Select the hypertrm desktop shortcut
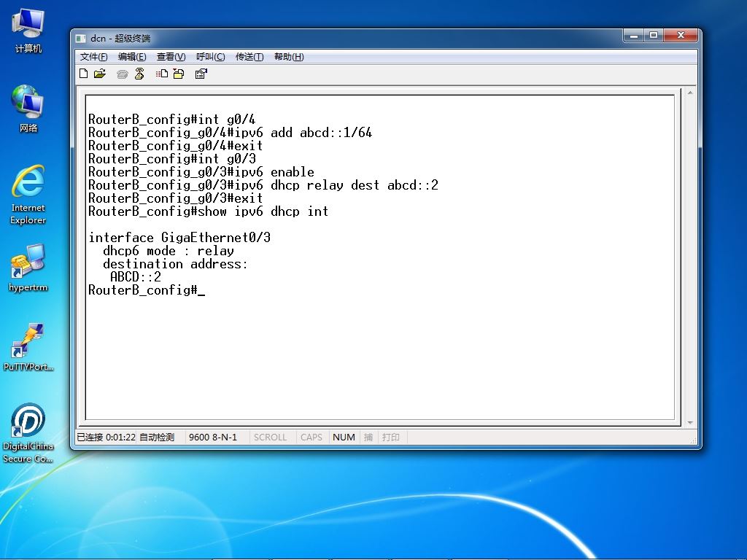747x560 pixels. (28, 268)
